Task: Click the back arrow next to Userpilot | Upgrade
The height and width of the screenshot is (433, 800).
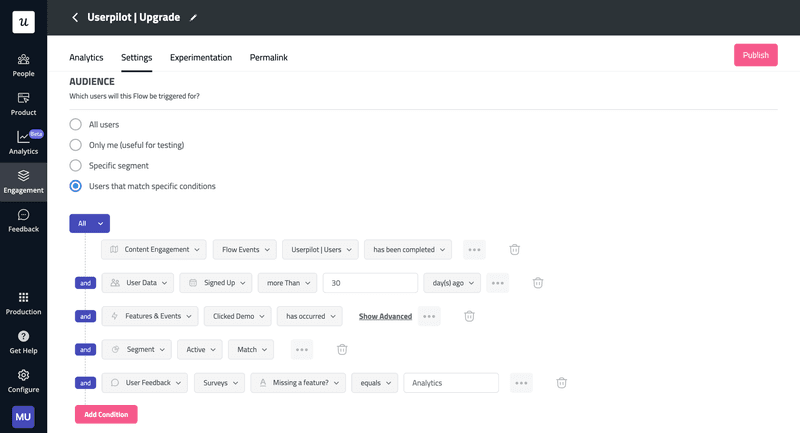Action: [x=75, y=18]
